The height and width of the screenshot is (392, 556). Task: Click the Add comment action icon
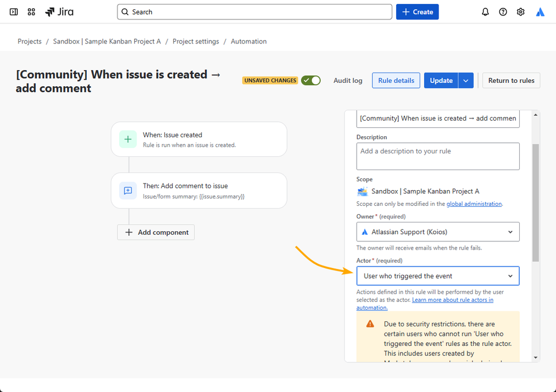pyautogui.click(x=128, y=191)
